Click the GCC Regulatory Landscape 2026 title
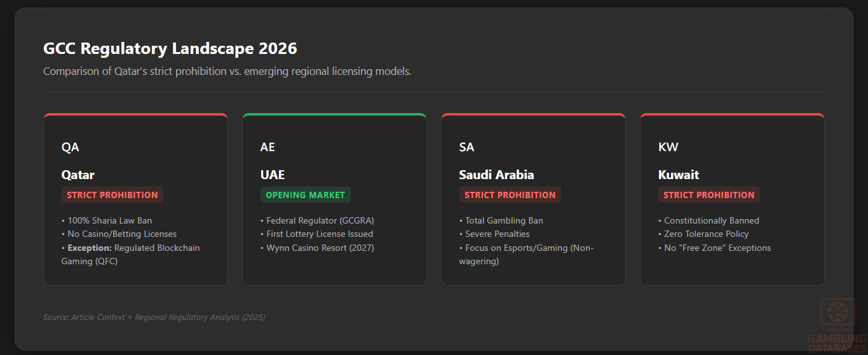 [170, 48]
